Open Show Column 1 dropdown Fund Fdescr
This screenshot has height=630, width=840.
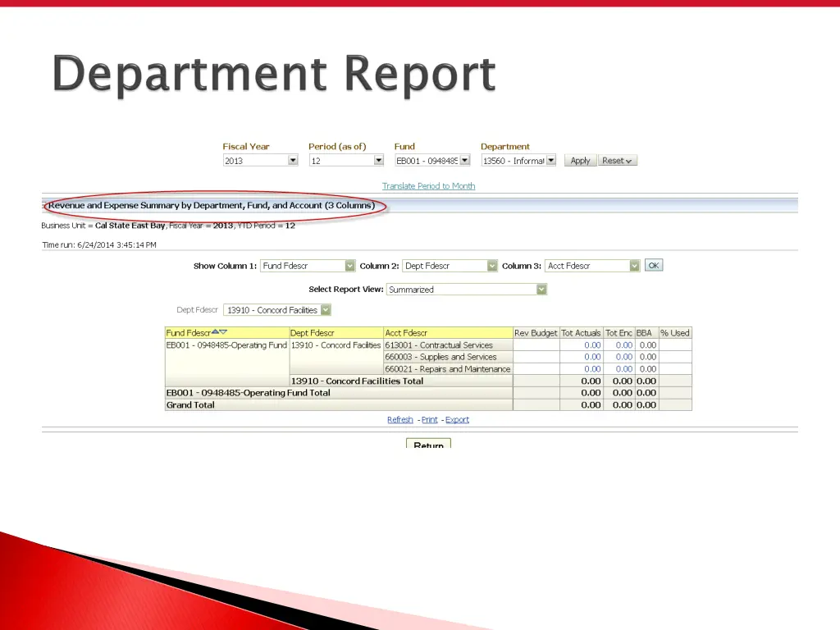point(308,266)
